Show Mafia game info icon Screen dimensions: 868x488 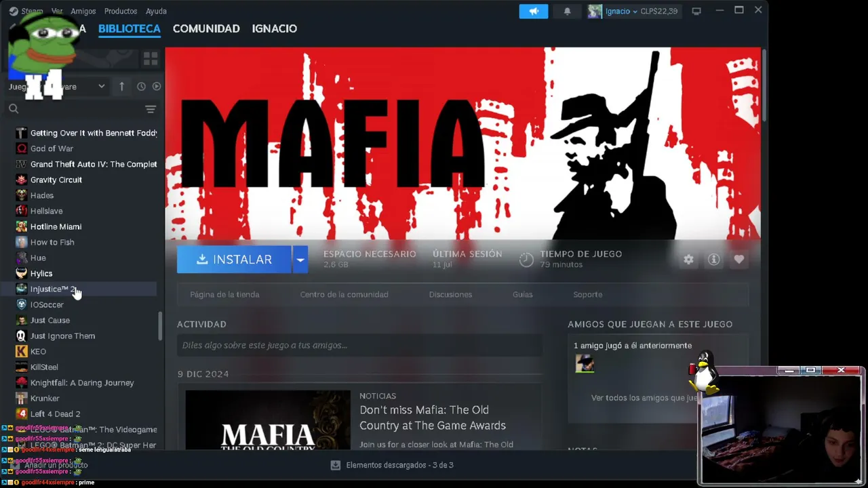point(713,260)
